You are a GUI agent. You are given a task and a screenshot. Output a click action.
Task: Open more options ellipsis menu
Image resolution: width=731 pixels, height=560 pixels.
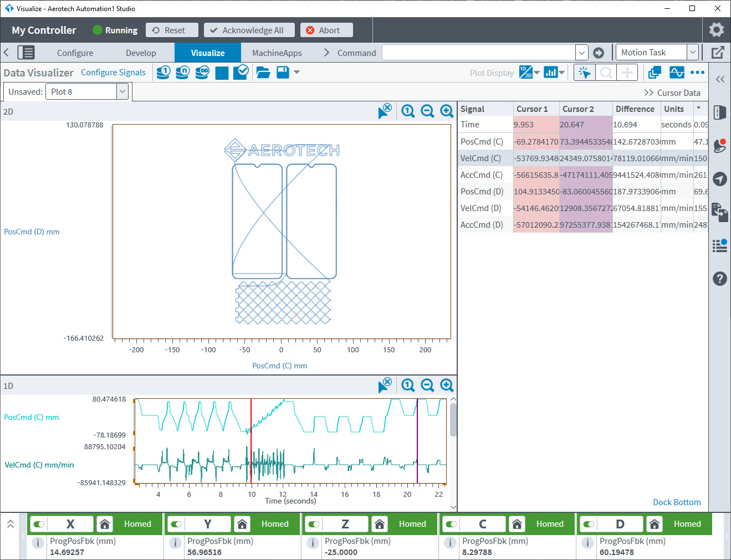(697, 73)
